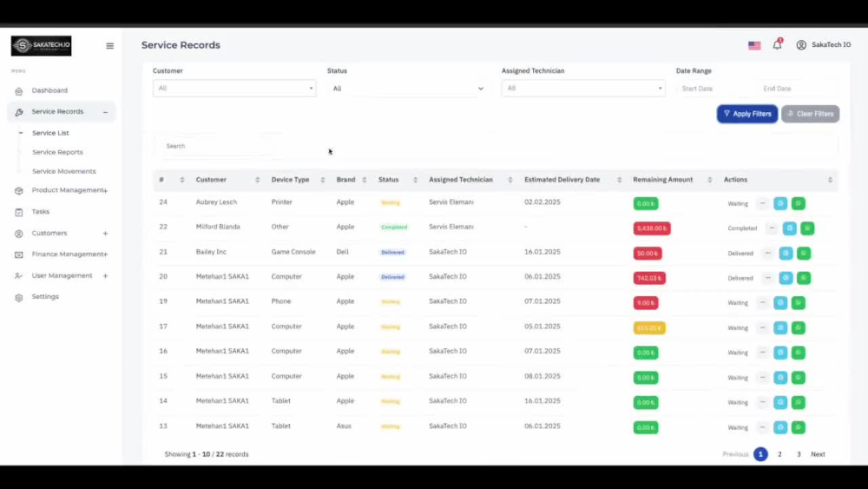Image resolution: width=868 pixels, height=489 pixels.
Task: Open more-options menu for Milford Blanda row
Action: (x=772, y=228)
